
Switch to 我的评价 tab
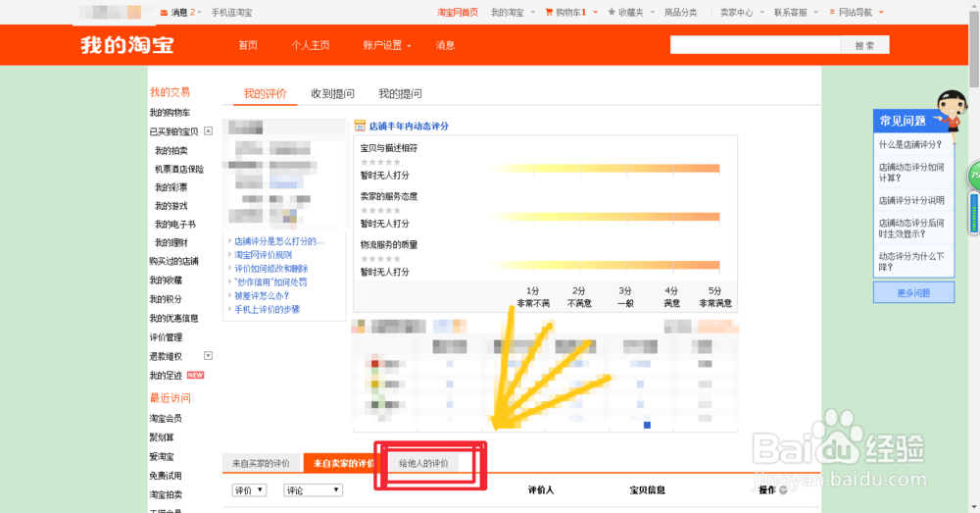coord(265,94)
